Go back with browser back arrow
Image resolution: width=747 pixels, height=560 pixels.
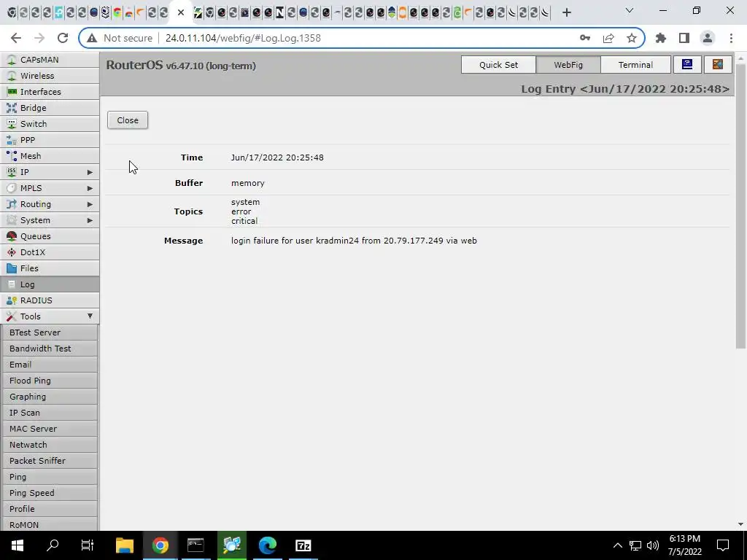[x=16, y=38]
